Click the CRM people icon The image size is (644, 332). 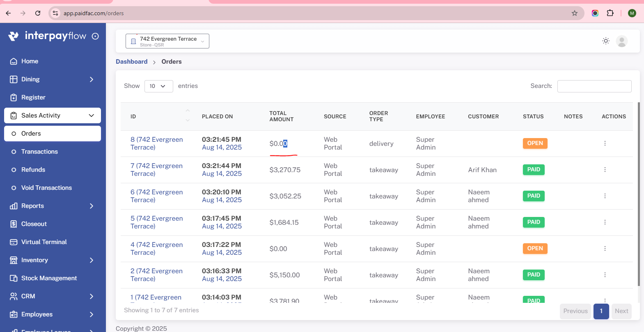click(x=14, y=296)
